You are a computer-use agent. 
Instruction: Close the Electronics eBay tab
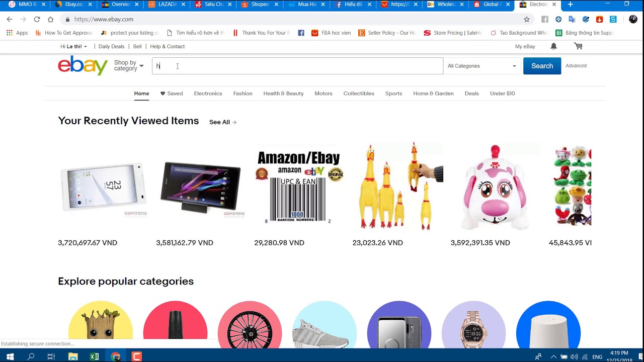[x=554, y=5]
